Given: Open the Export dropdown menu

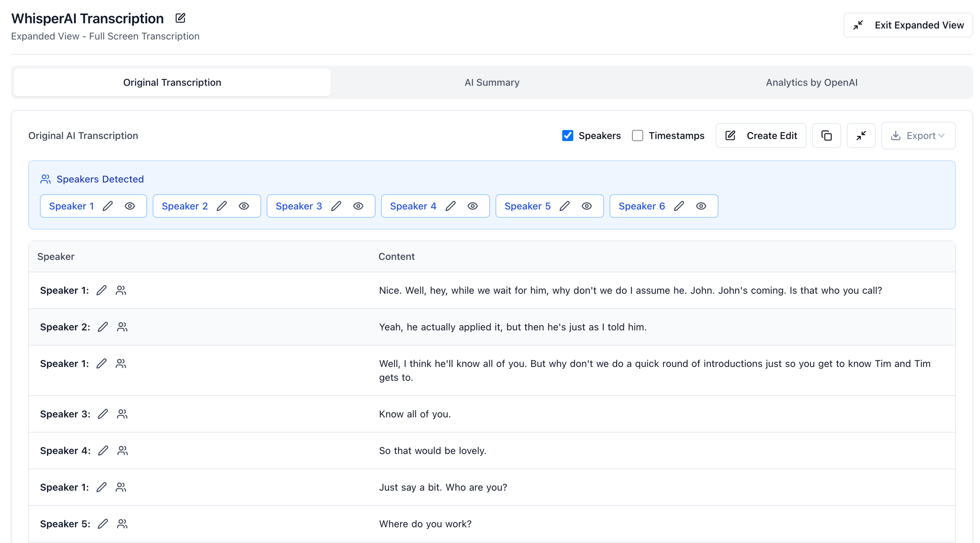Looking at the screenshot, I should [x=918, y=136].
